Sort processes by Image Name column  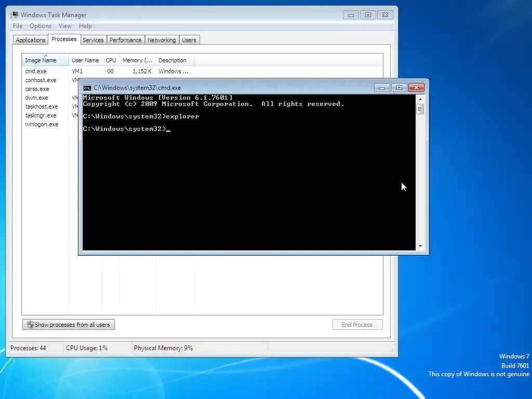pyautogui.click(x=46, y=60)
